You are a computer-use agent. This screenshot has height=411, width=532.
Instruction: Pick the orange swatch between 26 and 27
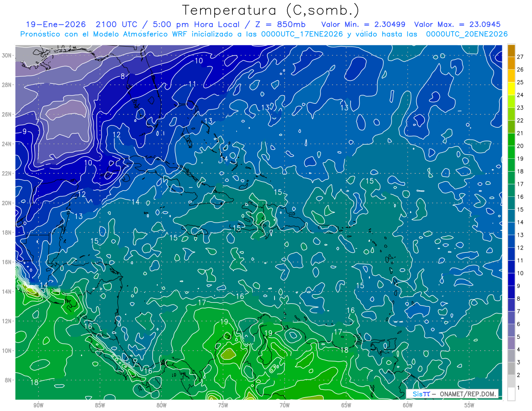point(511,63)
